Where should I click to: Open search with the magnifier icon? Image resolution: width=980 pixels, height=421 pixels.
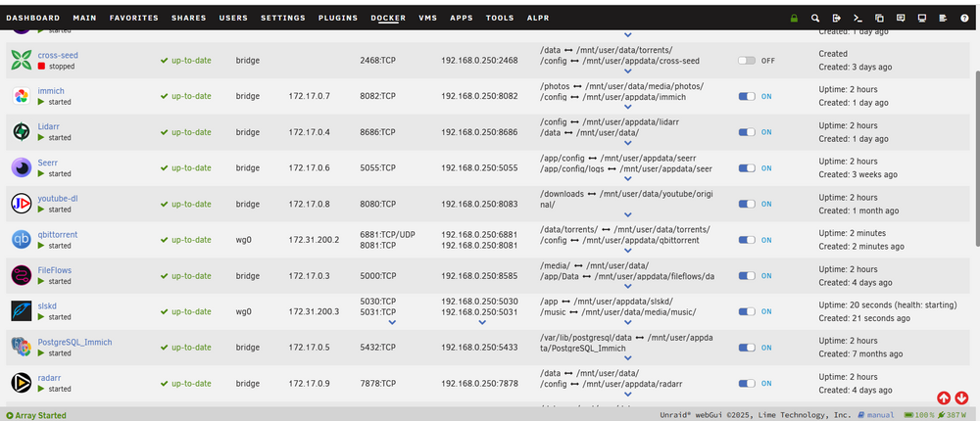point(815,19)
